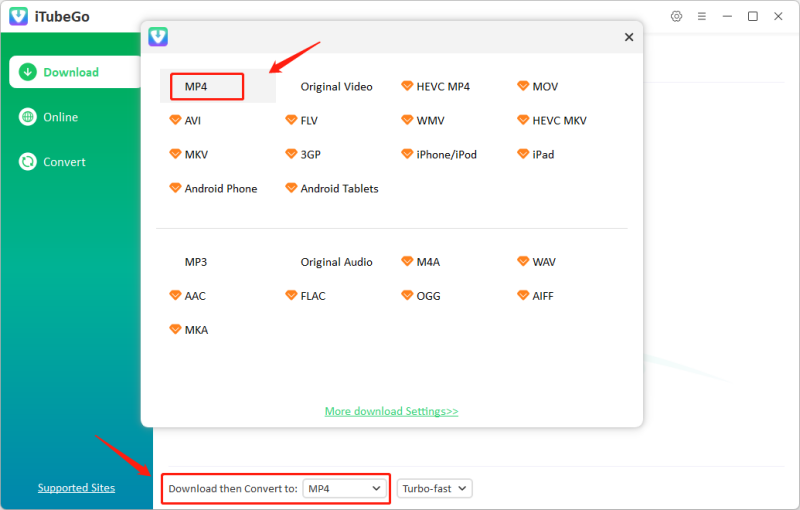
Task: Choose 3GP format
Action: coord(310,155)
